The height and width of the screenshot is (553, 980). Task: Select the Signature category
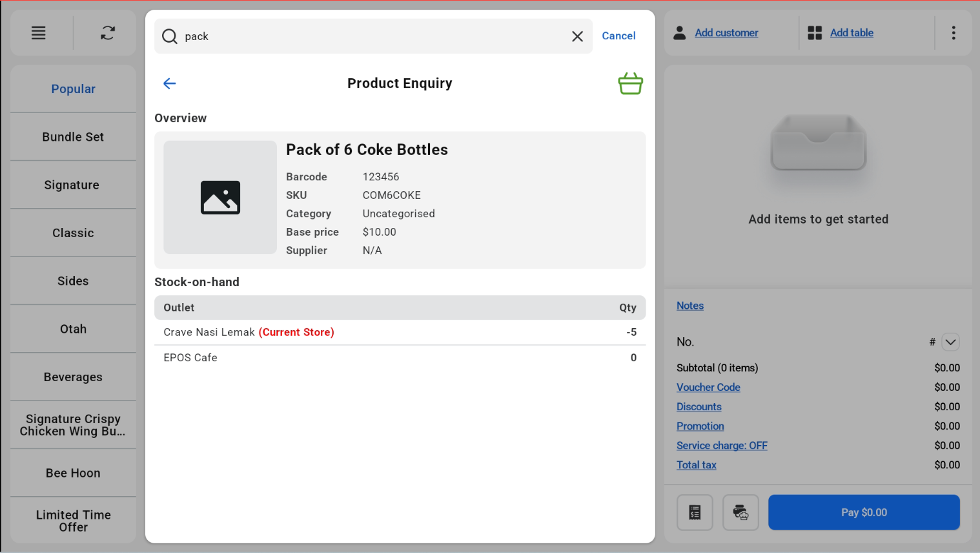(x=73, y=185)
